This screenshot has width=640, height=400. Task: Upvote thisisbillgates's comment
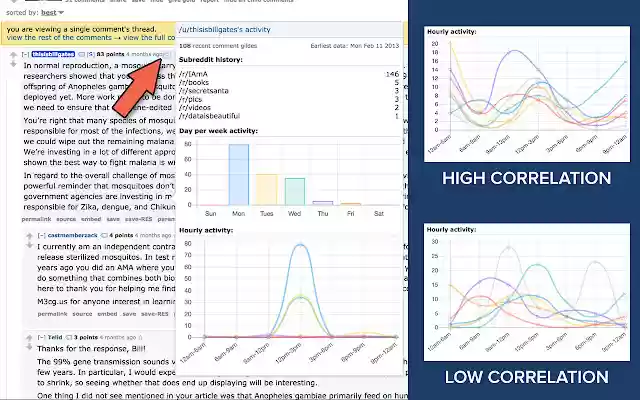pyautogui.click(x=13, y=55)
